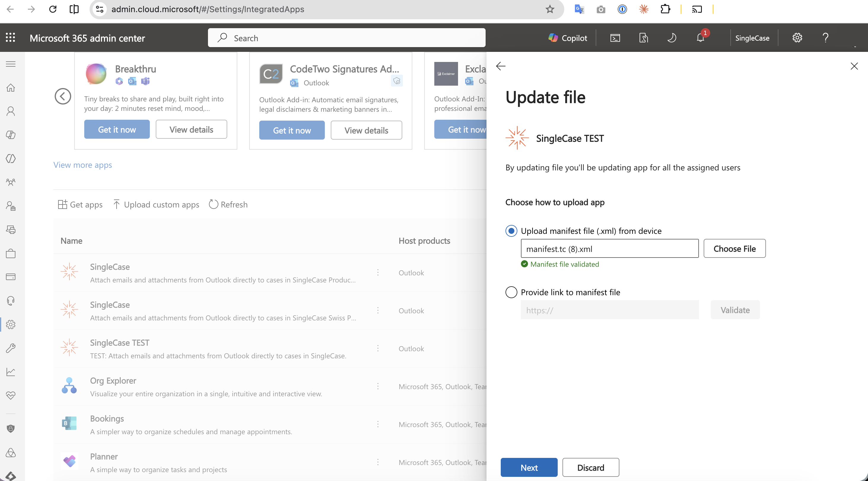Sort by the Name column header

click(71, 241)
